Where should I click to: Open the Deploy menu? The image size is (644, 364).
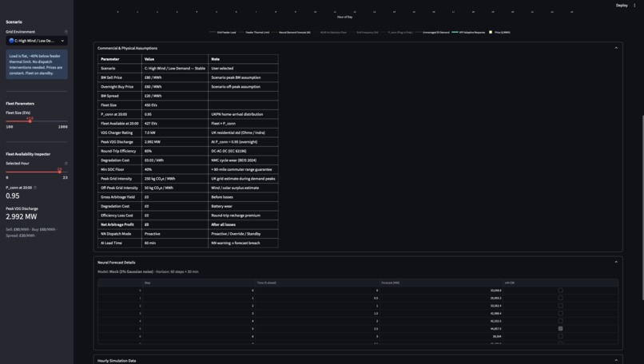tap(622, 6)
